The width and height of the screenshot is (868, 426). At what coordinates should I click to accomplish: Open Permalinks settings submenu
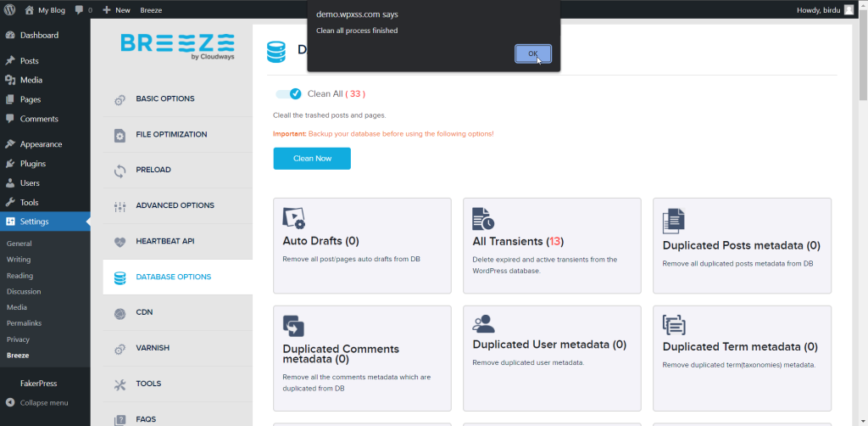(x=24, y=323)
